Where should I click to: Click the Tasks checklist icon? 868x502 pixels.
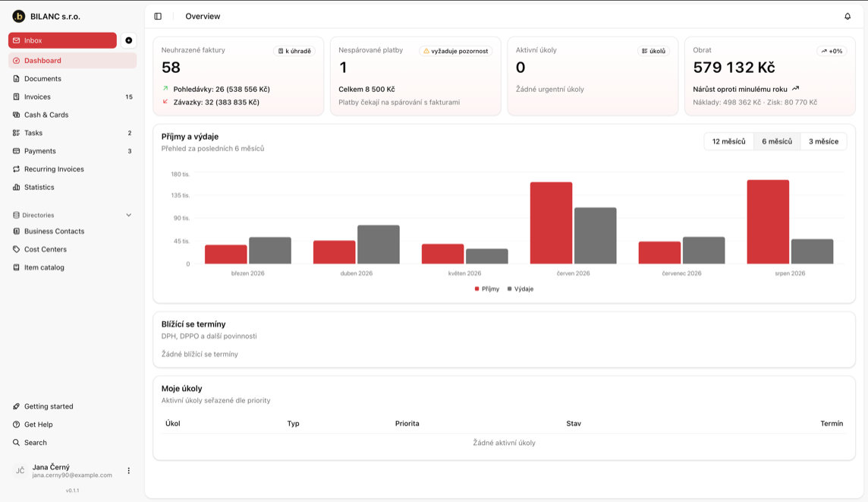click(x=16, y=133)
